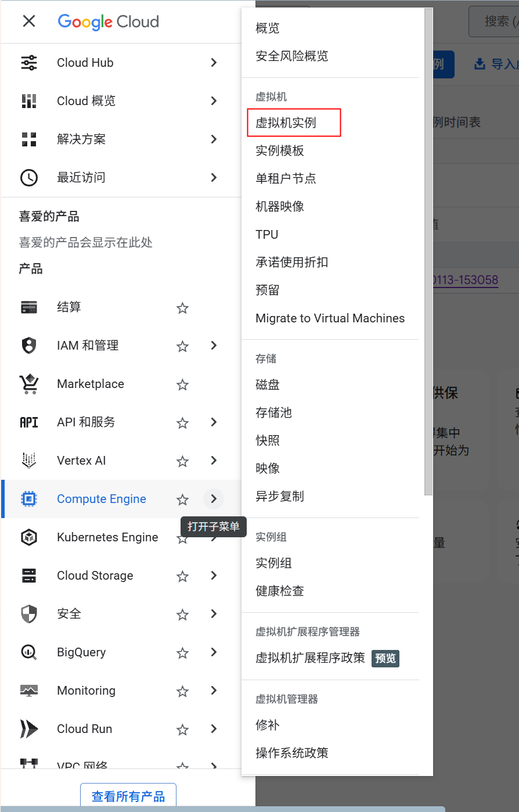519x812 pixels.
Task: Open Migrate to Virtual Machines link
Action: click(330, 318)
